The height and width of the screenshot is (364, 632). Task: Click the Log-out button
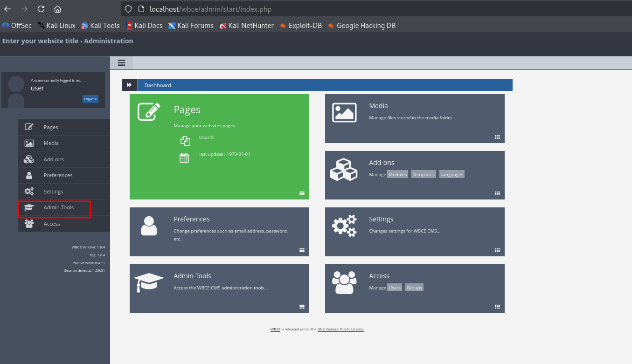(90, 99)
